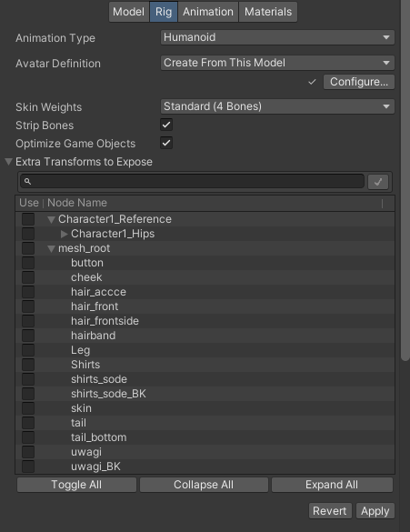Tick the Use box for Leg
Screen dimensions: 410x532
28,350
